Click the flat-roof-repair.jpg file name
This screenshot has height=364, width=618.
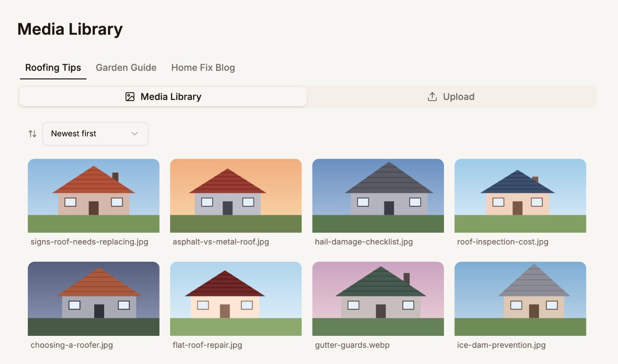(208, 345)
